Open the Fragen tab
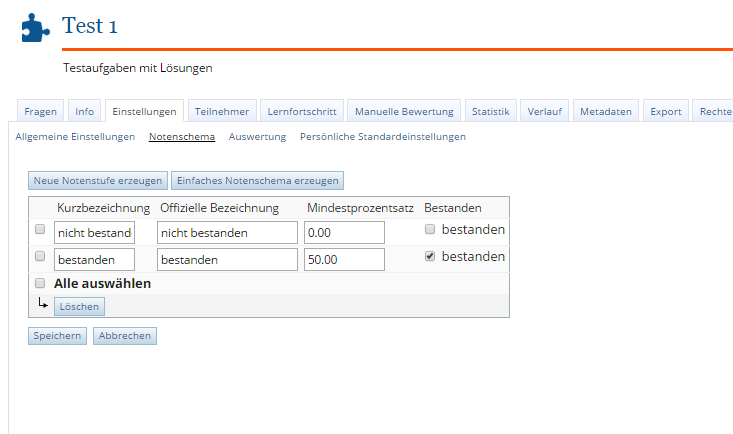This screenshot has height=434, width=733. 40,112
